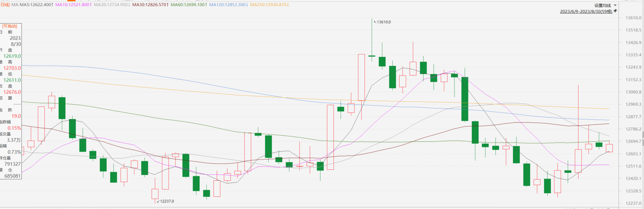Click the change percent value 0.15%
Screen dimensions: 644x209
[14, 128]
